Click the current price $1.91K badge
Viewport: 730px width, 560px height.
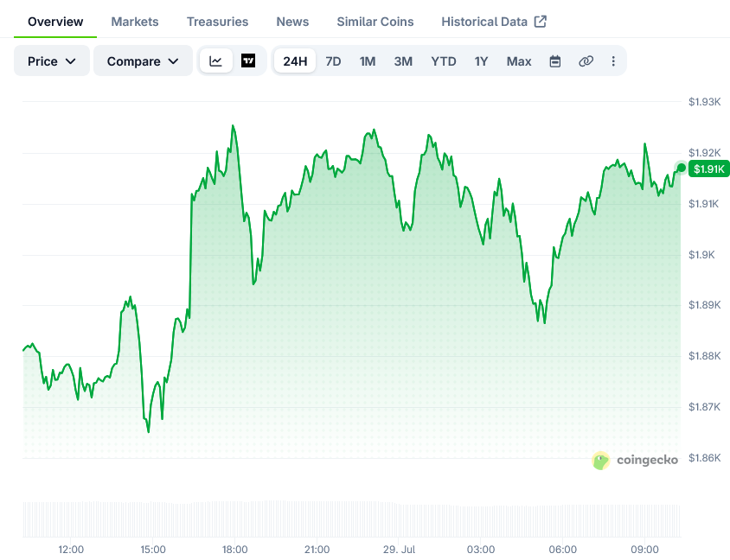coord(708,169)
